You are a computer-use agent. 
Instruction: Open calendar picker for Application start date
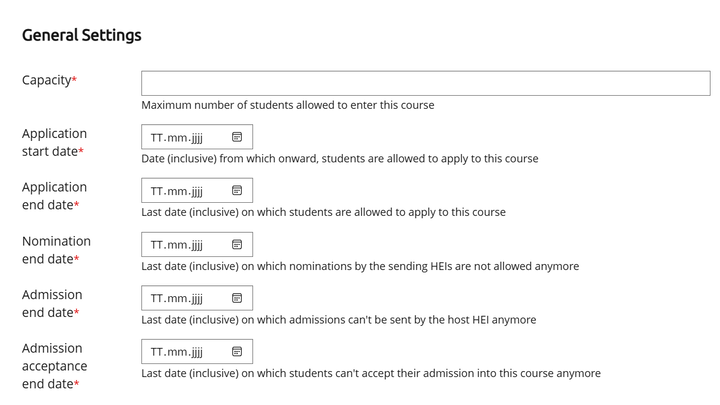click(x=237, y=137)
